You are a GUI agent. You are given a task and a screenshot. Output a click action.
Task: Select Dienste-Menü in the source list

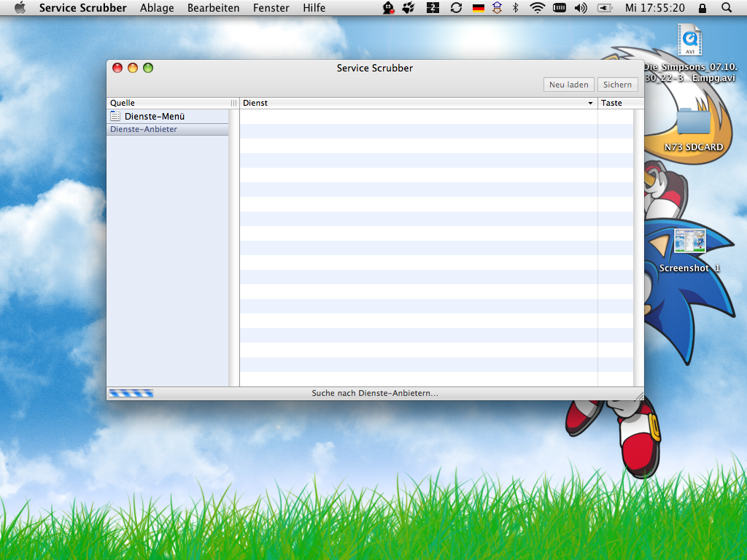(168, 116)
